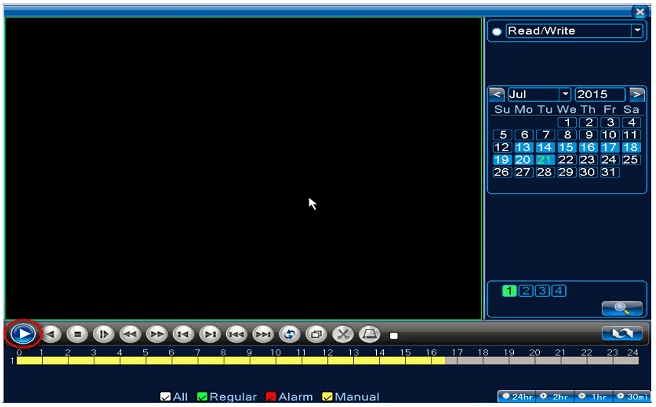Open the Jul month dropdown
The width and height of the screenshot is (656, 407).
click(x=564, y=94)
